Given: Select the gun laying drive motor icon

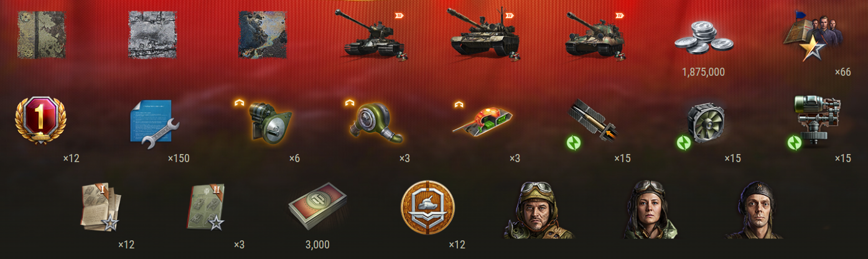Looking at the screenshot, I should coord(815,122).
